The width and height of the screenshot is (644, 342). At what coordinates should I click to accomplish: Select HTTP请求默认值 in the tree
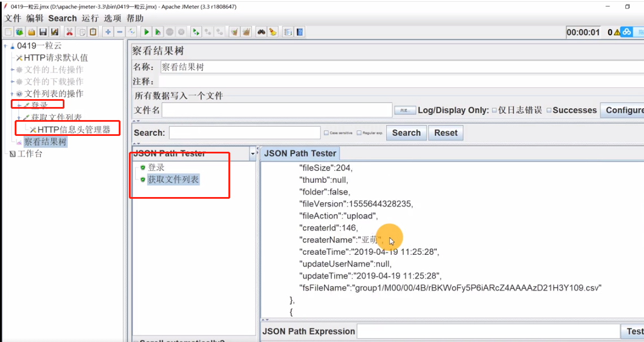click(x=55, y=58)
